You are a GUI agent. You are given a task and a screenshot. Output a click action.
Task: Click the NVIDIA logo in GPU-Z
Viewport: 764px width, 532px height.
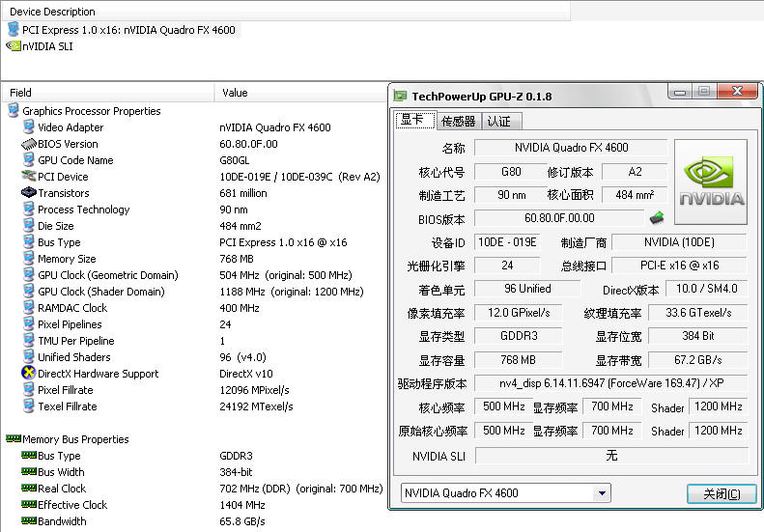[x=711, y=182]
